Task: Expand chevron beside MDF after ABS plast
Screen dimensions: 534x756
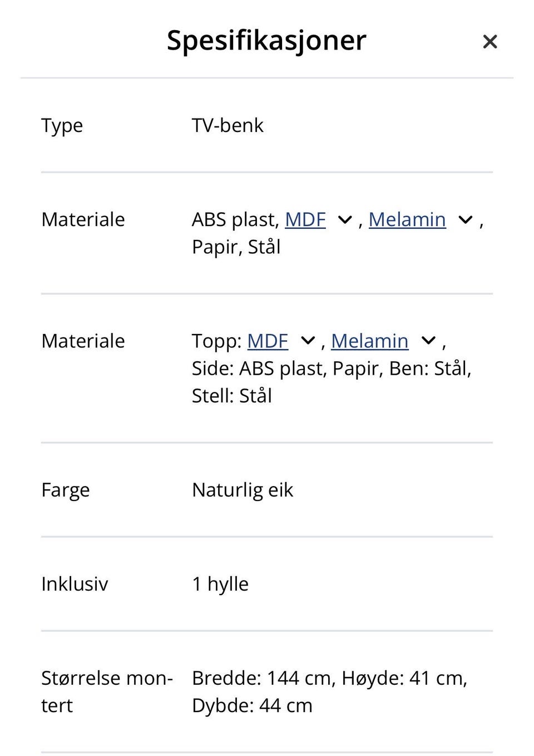Action: click(345, 220)
